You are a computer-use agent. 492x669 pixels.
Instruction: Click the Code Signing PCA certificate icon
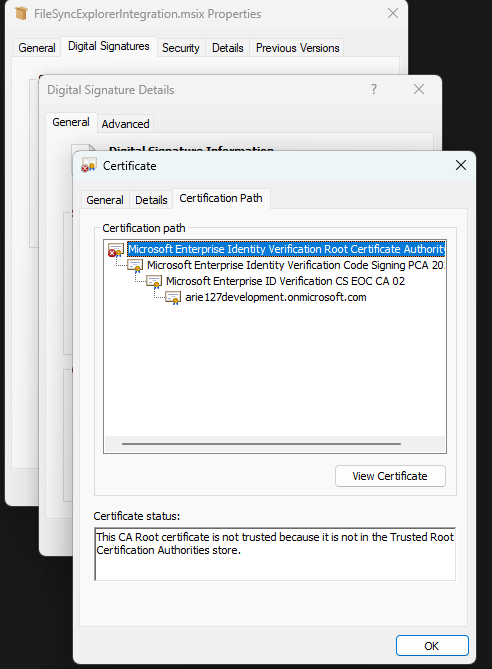coord(135,266)
